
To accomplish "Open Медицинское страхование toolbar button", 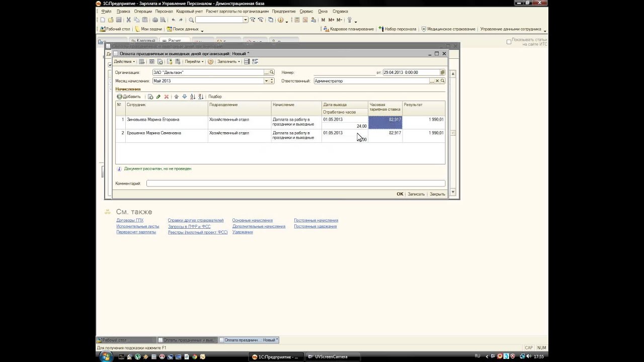I will pos(448,29).
